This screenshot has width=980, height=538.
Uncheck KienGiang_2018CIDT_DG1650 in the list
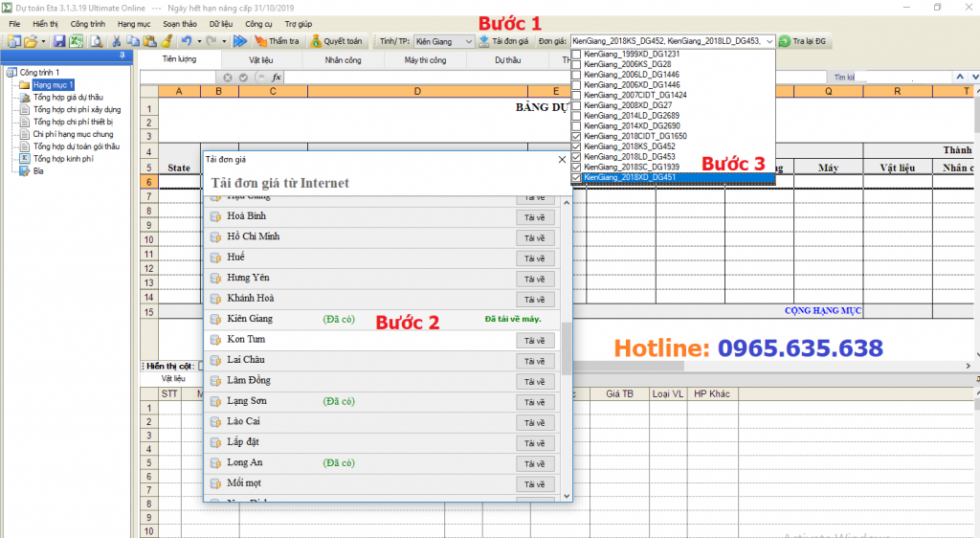[576, 136]
